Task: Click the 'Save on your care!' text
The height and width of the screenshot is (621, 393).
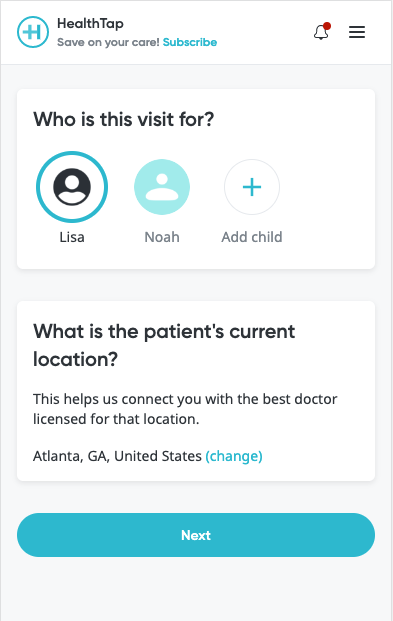Action: coord(108,42)
